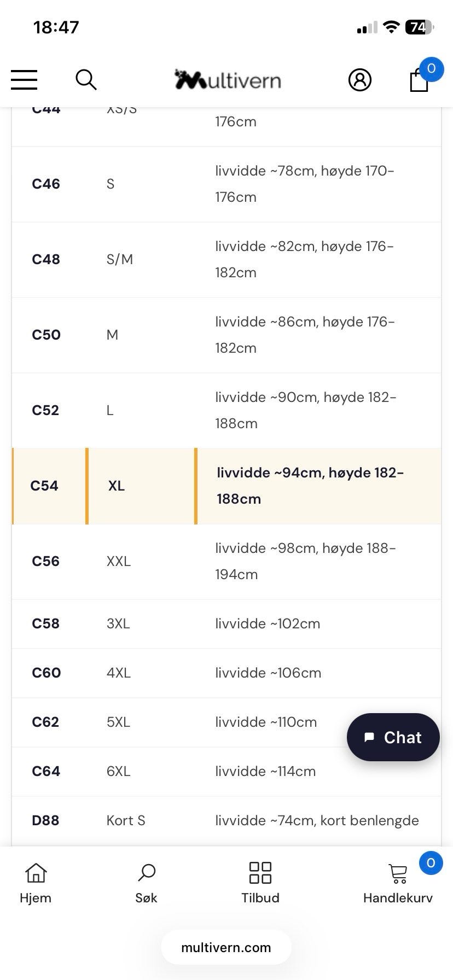Screen dimensions: 453x980
Task: Open the Søk tab
Action: [x=147, y=883]
